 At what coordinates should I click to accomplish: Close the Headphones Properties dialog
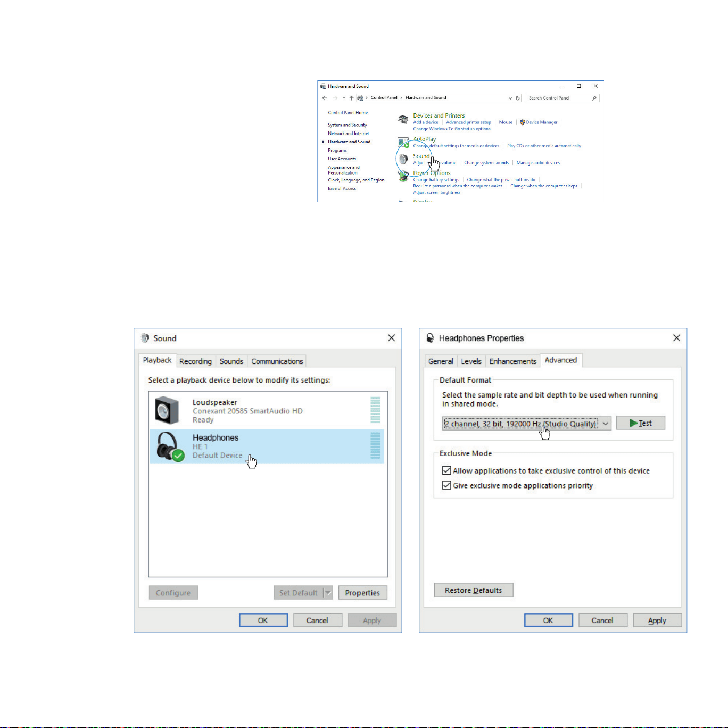pos(676,338)
